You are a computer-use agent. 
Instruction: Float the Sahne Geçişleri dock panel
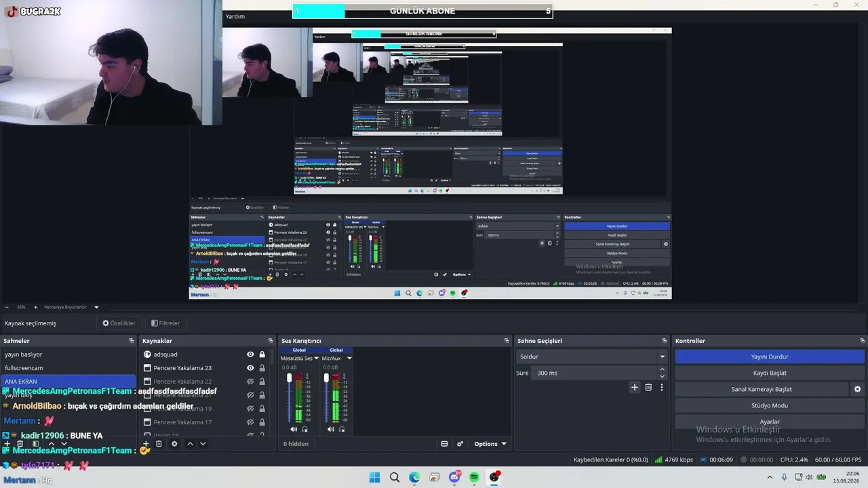(x=665, y=341)
